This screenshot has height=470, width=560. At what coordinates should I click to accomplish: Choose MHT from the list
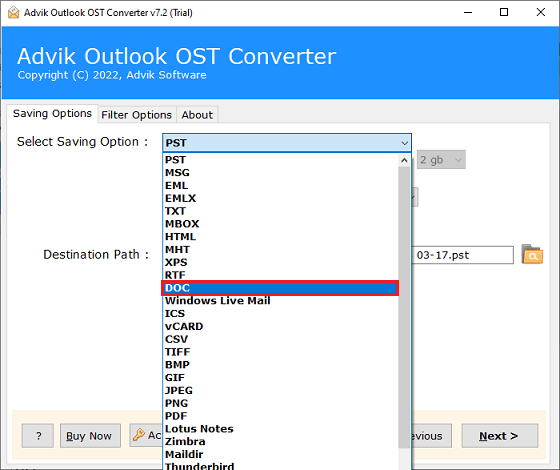coord(281,250)
